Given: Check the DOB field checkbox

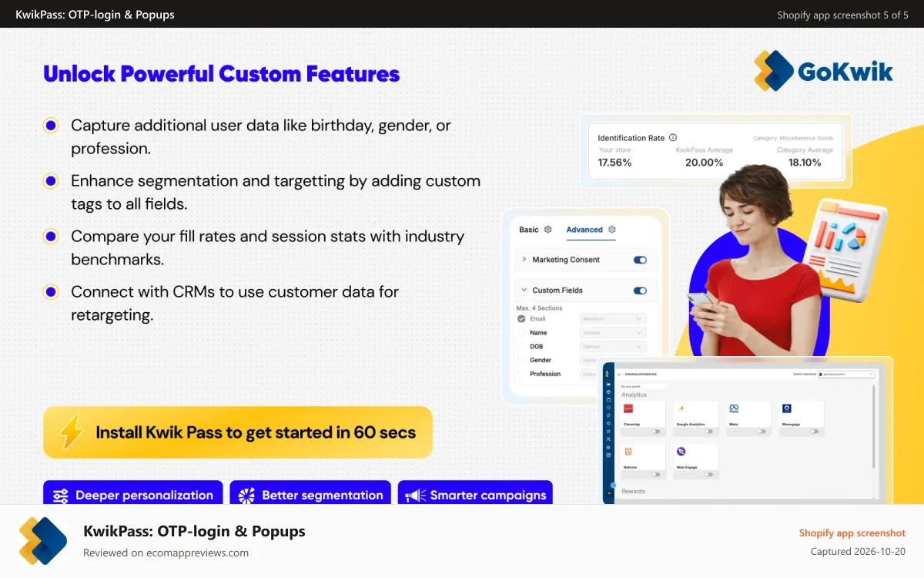Looking at the screenshot, I should click(521, 347).
